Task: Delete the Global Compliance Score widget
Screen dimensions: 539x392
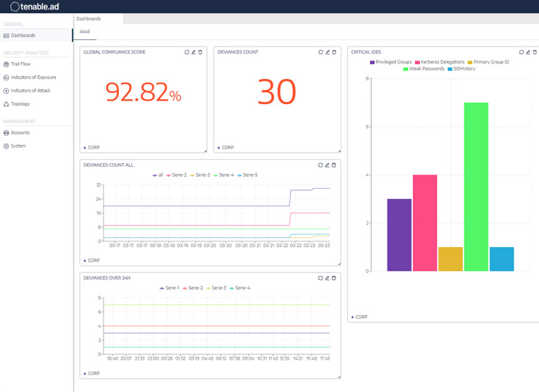Action: pyautogui.click(x=199, y=52)
